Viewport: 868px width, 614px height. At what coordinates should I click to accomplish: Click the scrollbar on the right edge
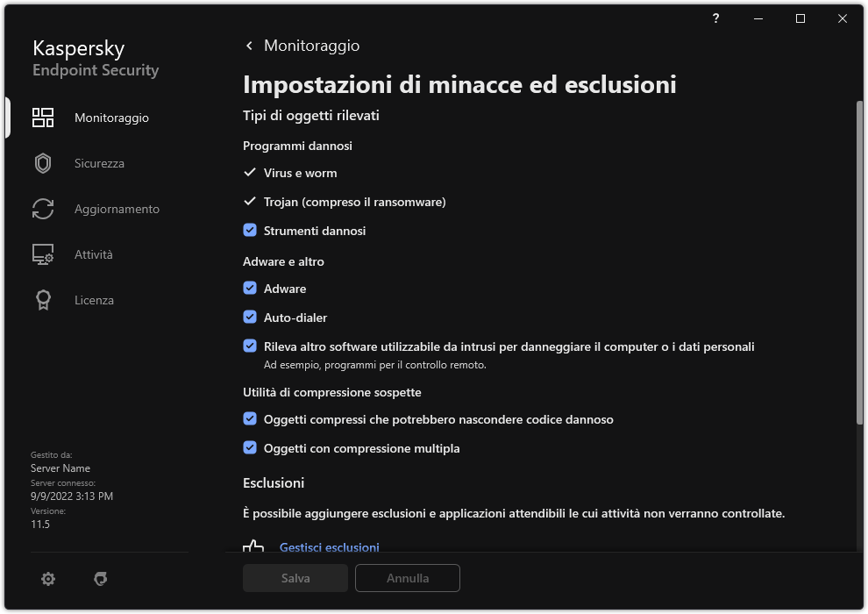click(860, 263)
